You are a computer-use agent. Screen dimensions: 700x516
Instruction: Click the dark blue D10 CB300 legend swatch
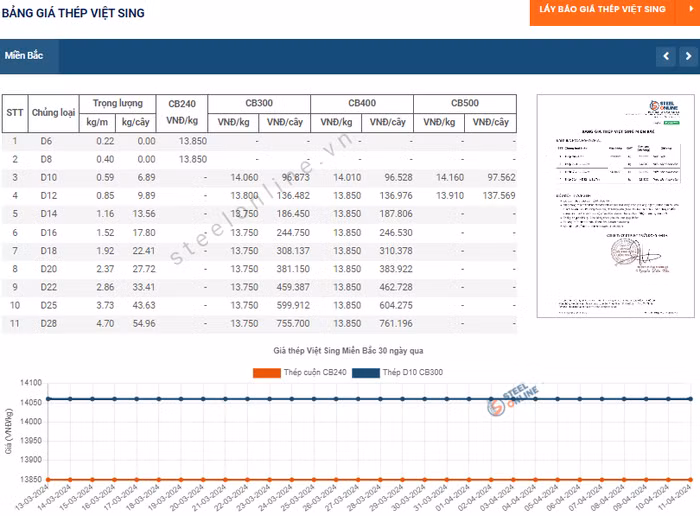point(366,373)
